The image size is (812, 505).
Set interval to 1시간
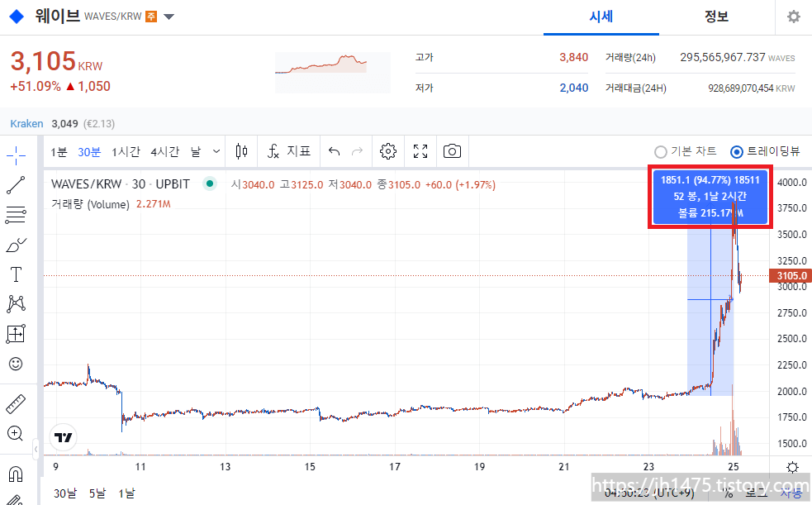(126, 152)
